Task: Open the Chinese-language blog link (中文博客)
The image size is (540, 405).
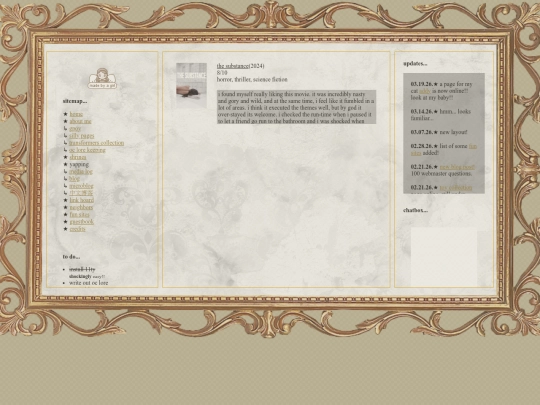Action: (x=81, y=193)
